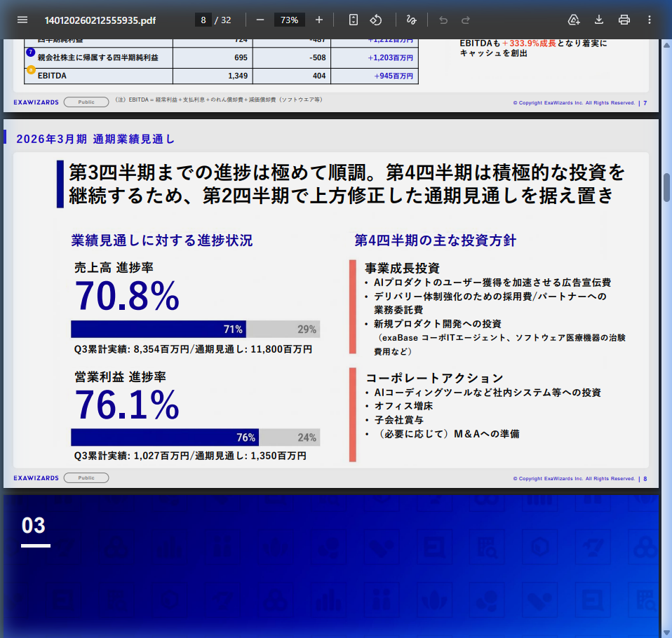Click the Public badge on the slide

pyautogui.click(x=86, y=477)
